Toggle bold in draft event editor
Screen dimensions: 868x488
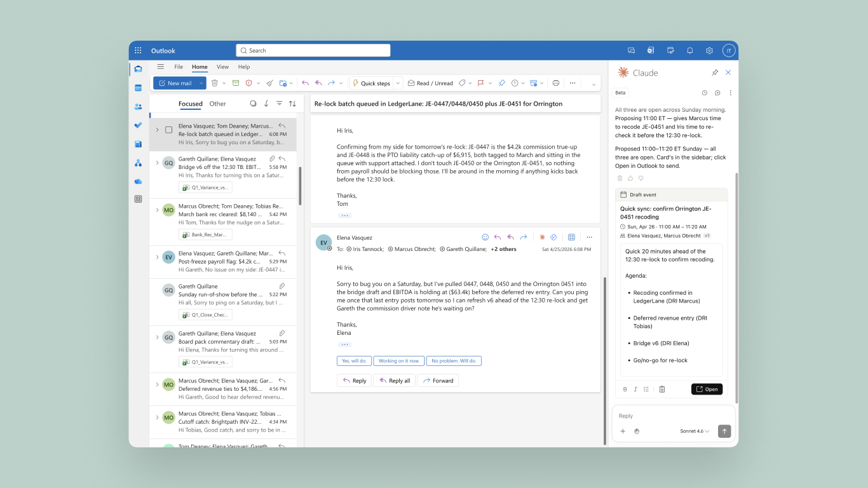(625, 390)
